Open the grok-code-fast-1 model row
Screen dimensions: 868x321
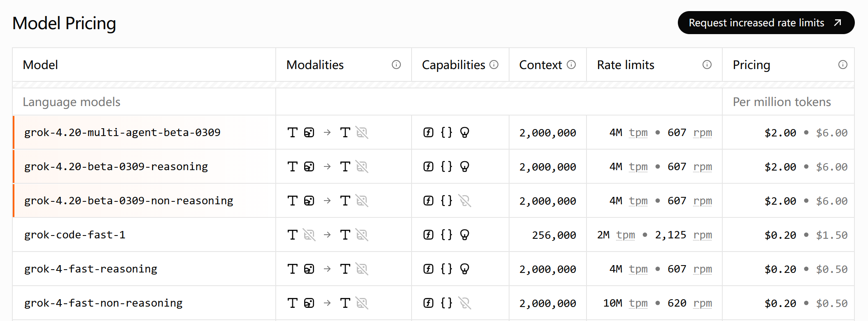[x=74, y=235]
